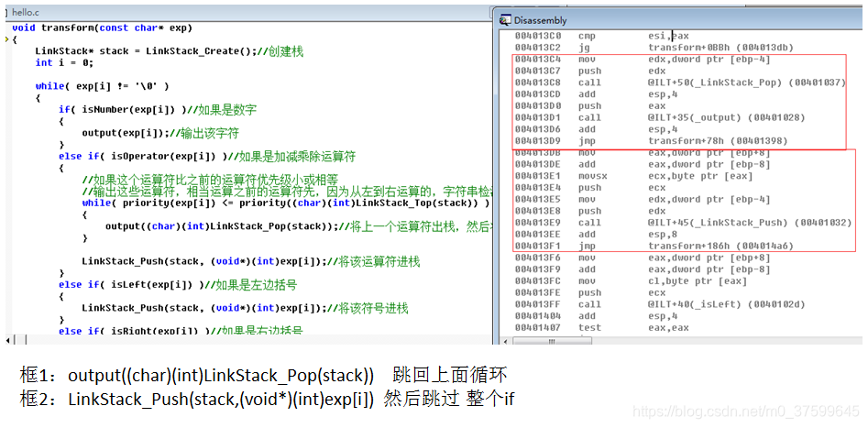The image size is (868, 428).
Task: Click disassembly row 004013E1 movsx ecx,byte ptr [eax]
Action: click(x=634, y=176)
